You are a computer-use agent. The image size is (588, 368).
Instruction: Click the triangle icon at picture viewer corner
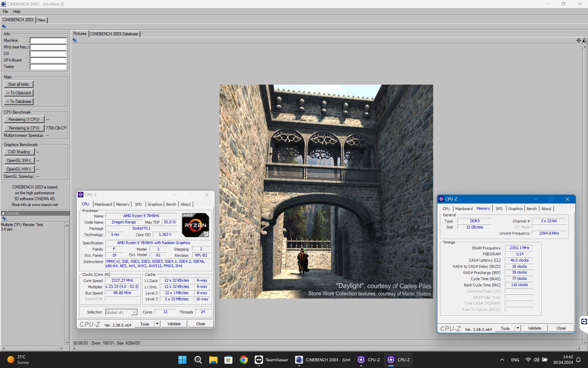585,40
